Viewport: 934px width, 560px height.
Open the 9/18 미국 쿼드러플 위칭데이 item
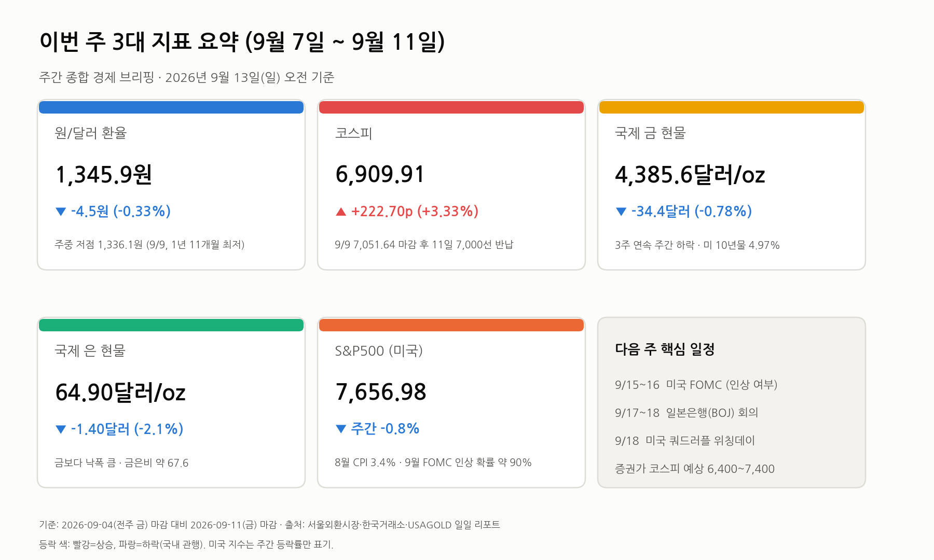tap(685, 441)
